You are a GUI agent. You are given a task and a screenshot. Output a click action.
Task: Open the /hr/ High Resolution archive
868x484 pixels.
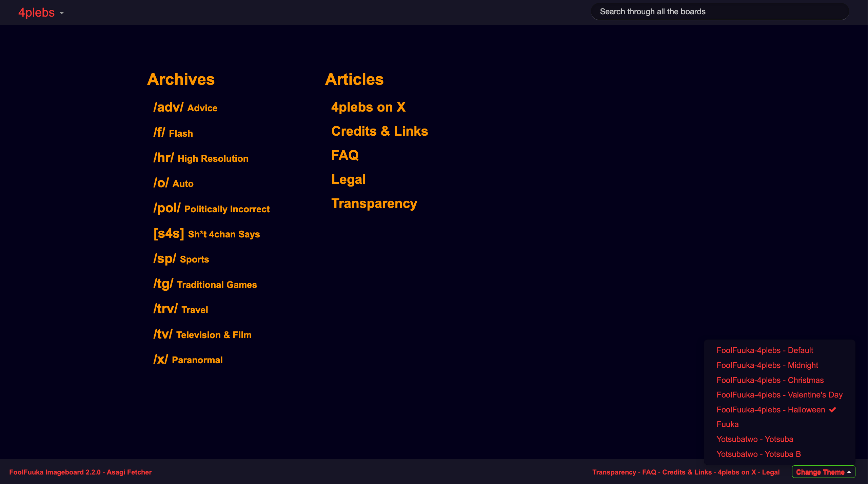point(201,158)
